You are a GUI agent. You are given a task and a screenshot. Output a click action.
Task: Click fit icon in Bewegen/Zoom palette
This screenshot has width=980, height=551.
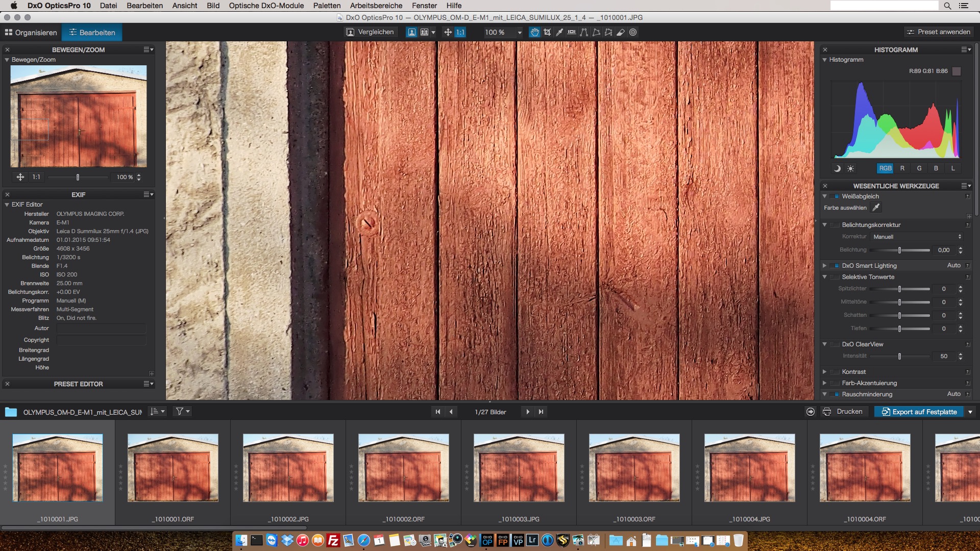20,177
